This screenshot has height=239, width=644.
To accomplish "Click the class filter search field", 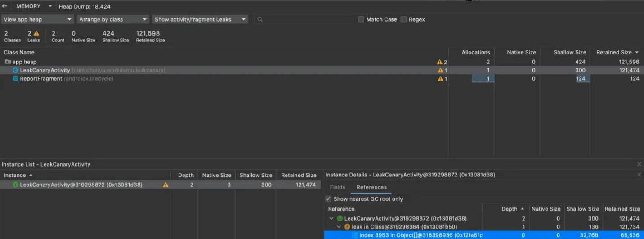I will [x=304, y=19].
